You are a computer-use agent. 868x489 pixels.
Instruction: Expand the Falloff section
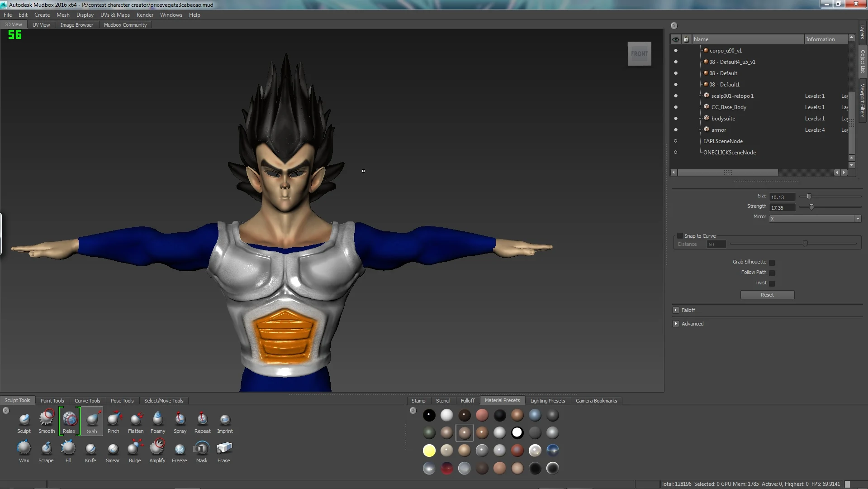pyautogui.click(x=676, y=310)
